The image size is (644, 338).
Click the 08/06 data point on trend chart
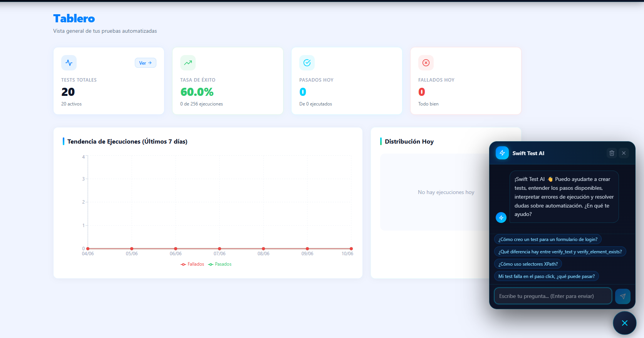(x=263, y=249)
